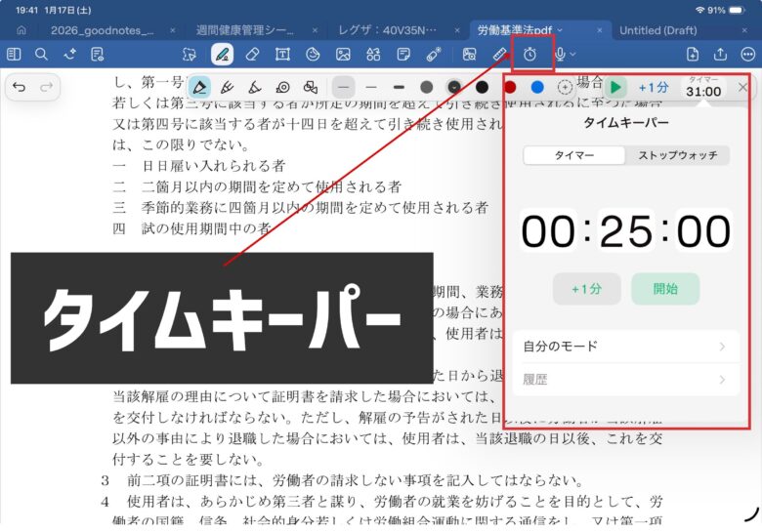
Task: Click the +1分 button below the timer
Action: (x=586, y=289)
